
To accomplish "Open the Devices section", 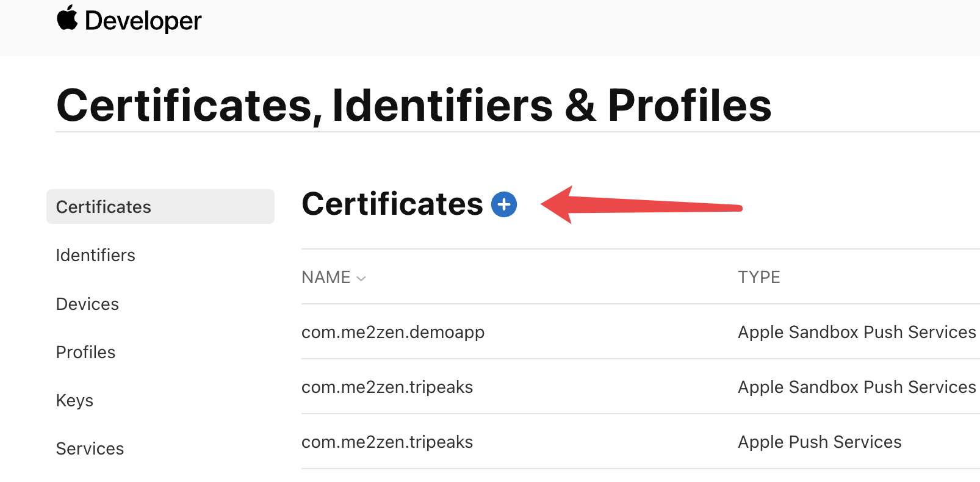I will point(87,304).
